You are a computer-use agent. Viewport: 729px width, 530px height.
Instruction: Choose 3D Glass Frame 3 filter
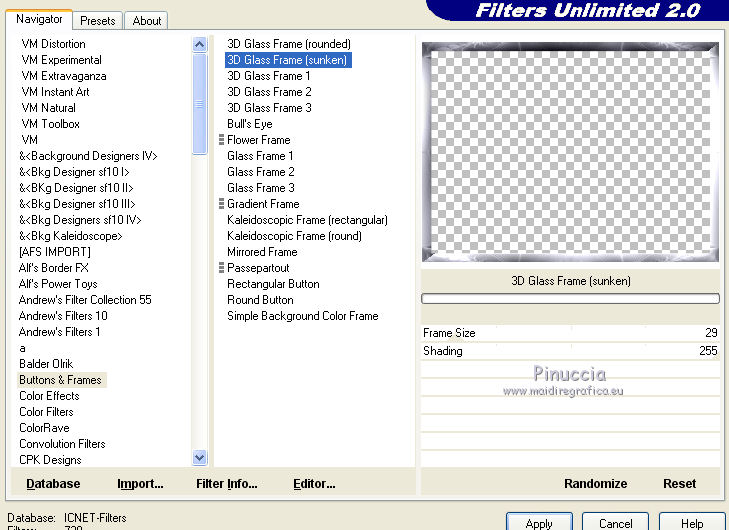[269, 108]
